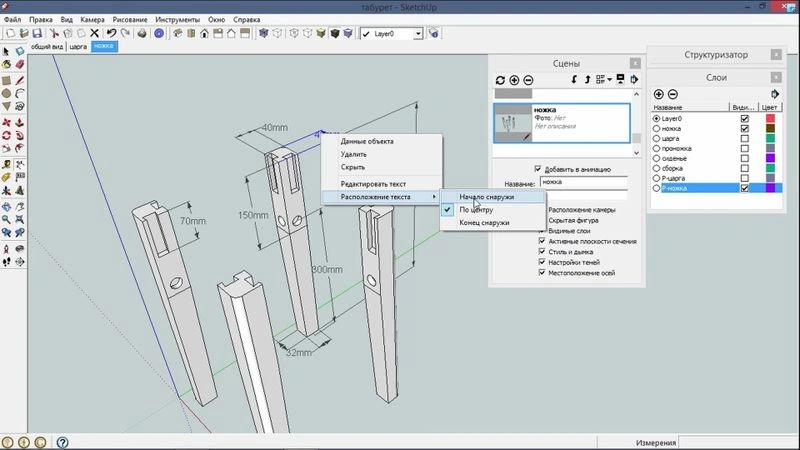This screenshot has width=800, height=450.
Task: Remove scene with minus icon in Scenes panel
Action: click(529, 80)
